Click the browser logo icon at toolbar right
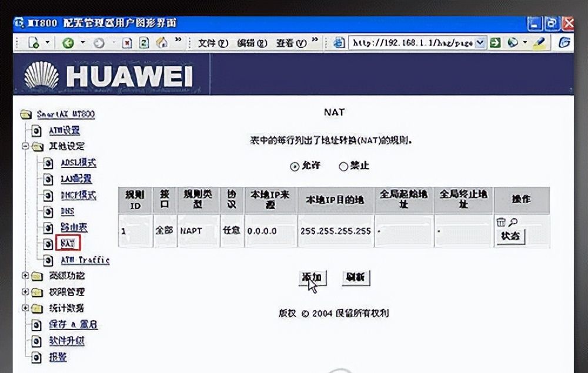The height and width of the screenshot is (373, 588). coord(564,43)
